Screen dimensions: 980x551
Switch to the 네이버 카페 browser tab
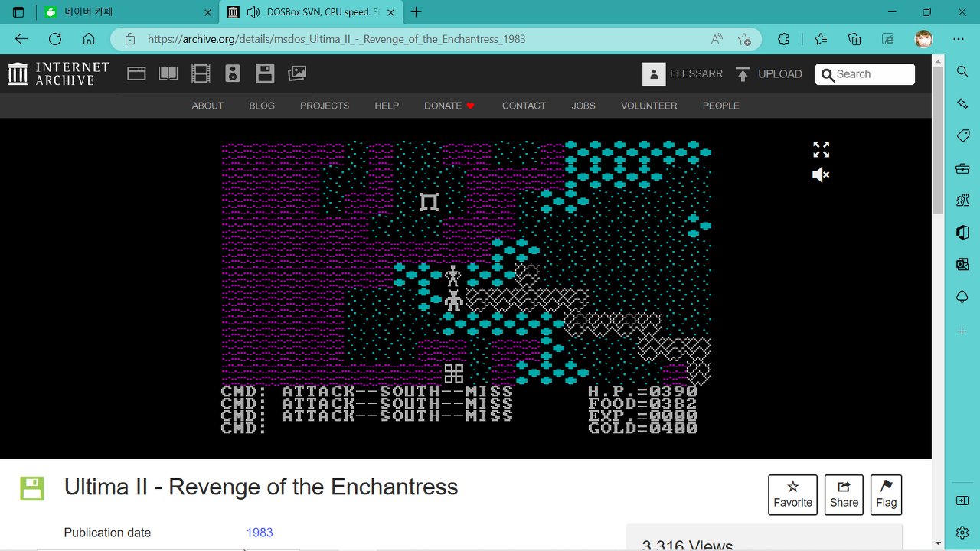point(127,12)
